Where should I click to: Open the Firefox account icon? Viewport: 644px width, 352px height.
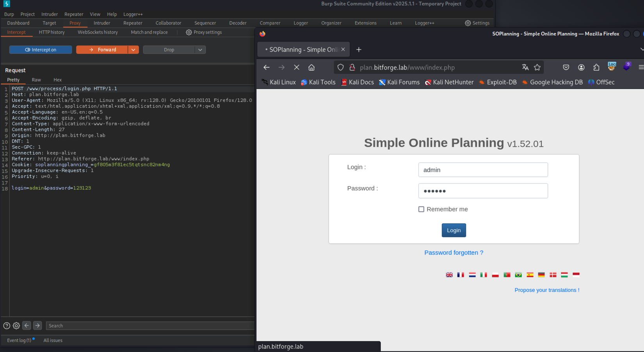pyautogui.click(x=581, y=68)
